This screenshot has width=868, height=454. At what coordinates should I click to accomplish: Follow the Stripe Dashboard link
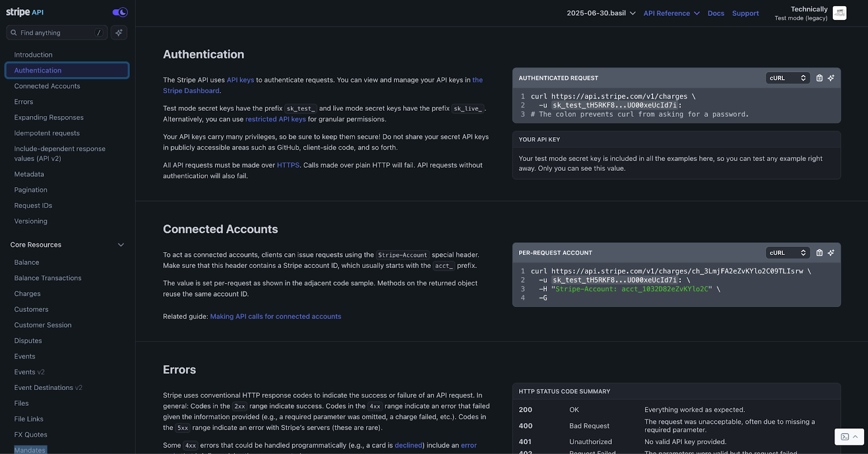191,91
